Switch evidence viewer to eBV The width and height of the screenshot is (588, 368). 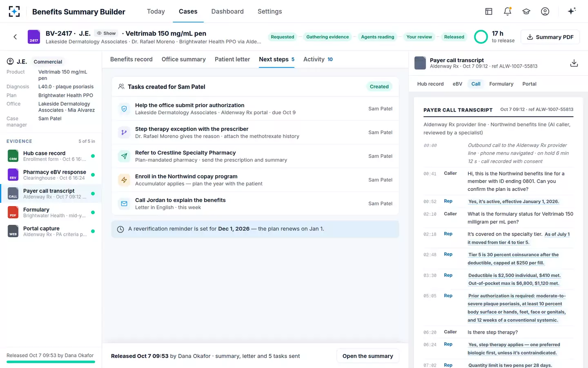tap(457, 84)
